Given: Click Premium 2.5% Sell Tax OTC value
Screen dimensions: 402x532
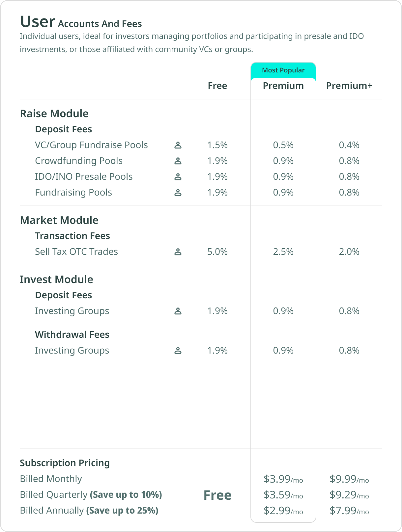Looking at the screenshot, I should 283,252.
